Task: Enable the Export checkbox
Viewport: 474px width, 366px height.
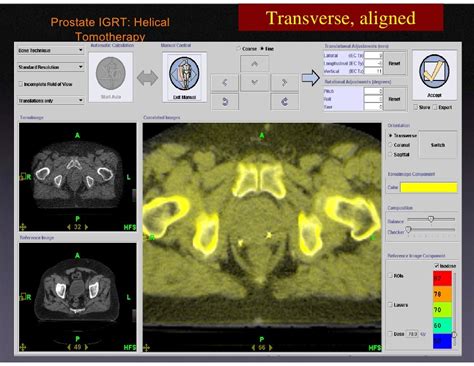Action: point(435,107)
